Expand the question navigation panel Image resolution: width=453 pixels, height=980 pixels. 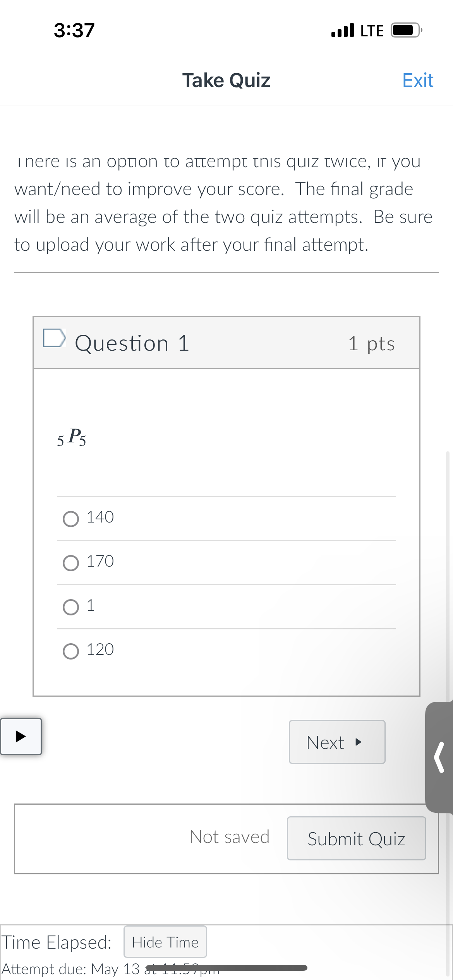(x=21, y=737)
